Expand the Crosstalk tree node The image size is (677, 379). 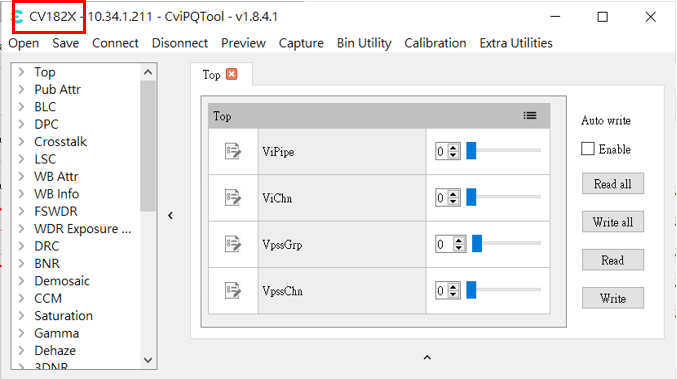(x=21, y=142)
